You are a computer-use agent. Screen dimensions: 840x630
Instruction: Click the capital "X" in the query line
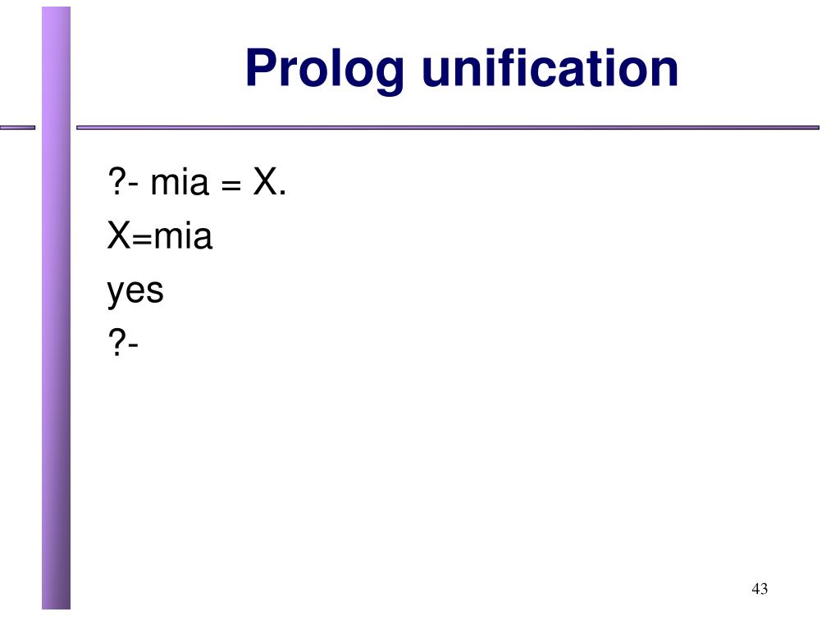tap(265, 181)
